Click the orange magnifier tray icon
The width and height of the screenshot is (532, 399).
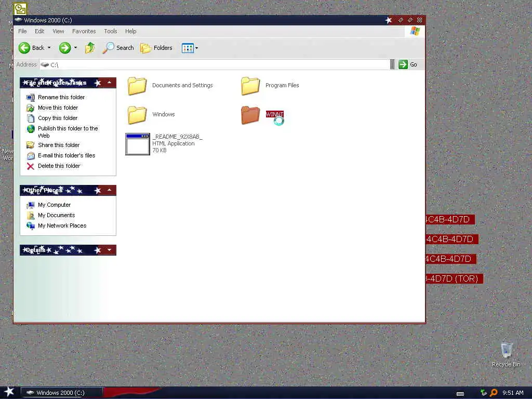[x=494, y=393]
